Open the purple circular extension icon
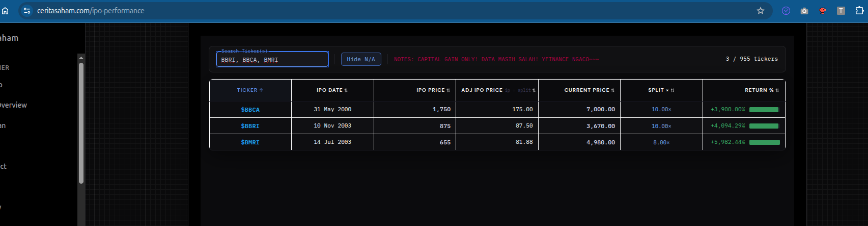Screen dimensions: 868x226 click(x=786, y=11)
